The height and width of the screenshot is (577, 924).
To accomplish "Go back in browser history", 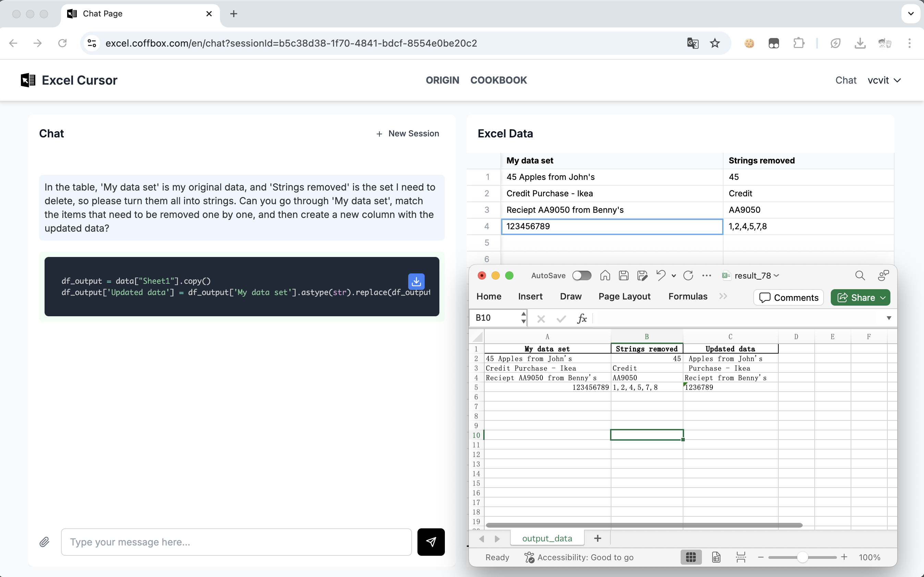I will tap(13, 43).
